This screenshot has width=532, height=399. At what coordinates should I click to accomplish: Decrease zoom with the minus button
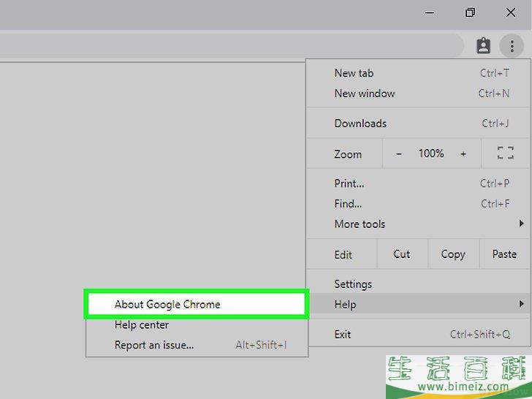pos(399,153)
